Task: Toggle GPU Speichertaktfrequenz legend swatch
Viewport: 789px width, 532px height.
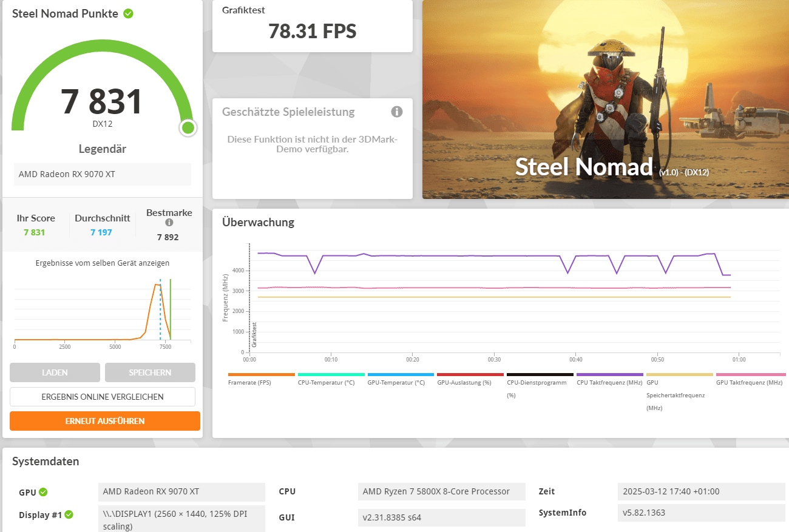Action: pos(680,375)
